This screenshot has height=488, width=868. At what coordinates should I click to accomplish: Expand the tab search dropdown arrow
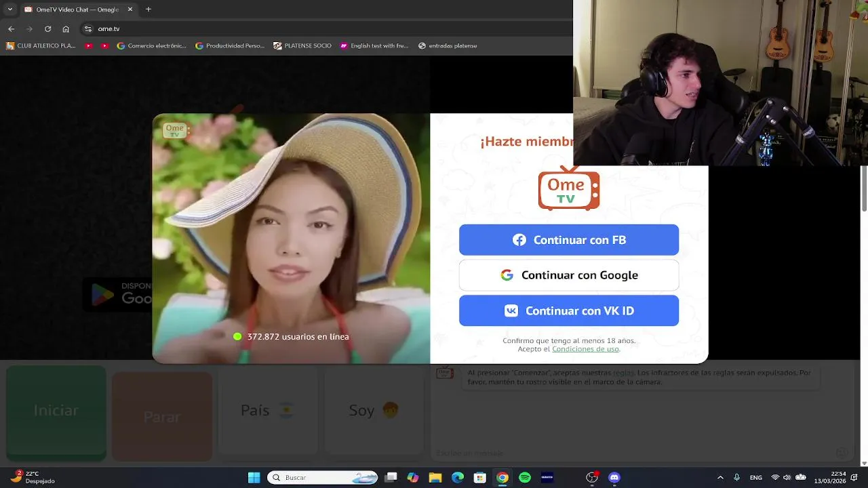pos(9,9)
